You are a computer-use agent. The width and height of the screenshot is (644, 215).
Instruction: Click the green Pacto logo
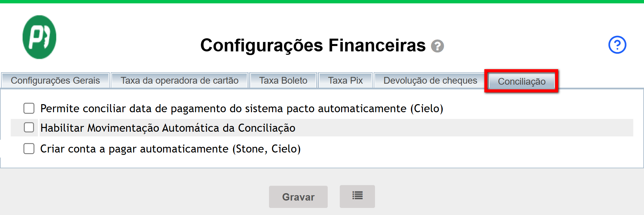[39, 37]
